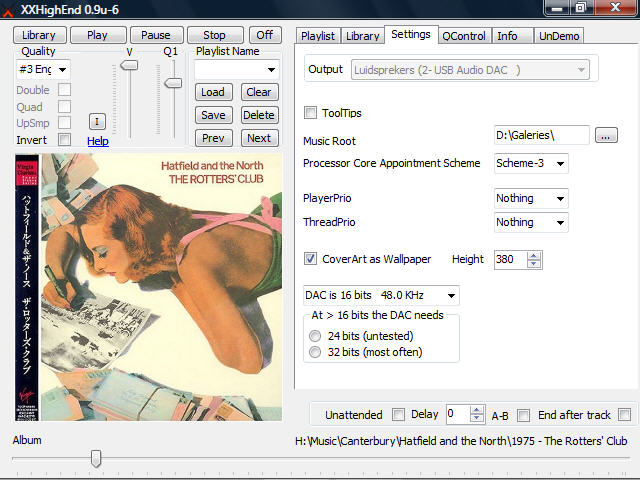The height and width of the screenshot is (480, 640).
Task: Open the Help link
Action: (x=98, y=141)
